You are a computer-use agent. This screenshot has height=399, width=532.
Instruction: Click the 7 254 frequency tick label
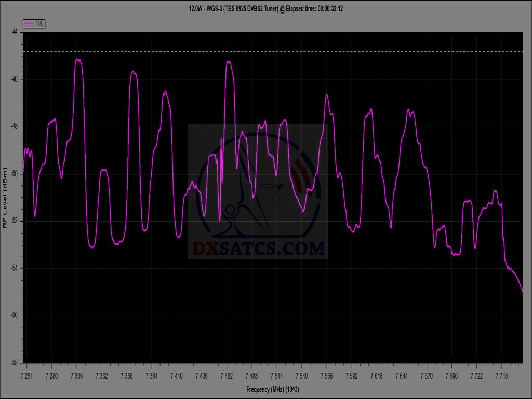pos(27,375)
